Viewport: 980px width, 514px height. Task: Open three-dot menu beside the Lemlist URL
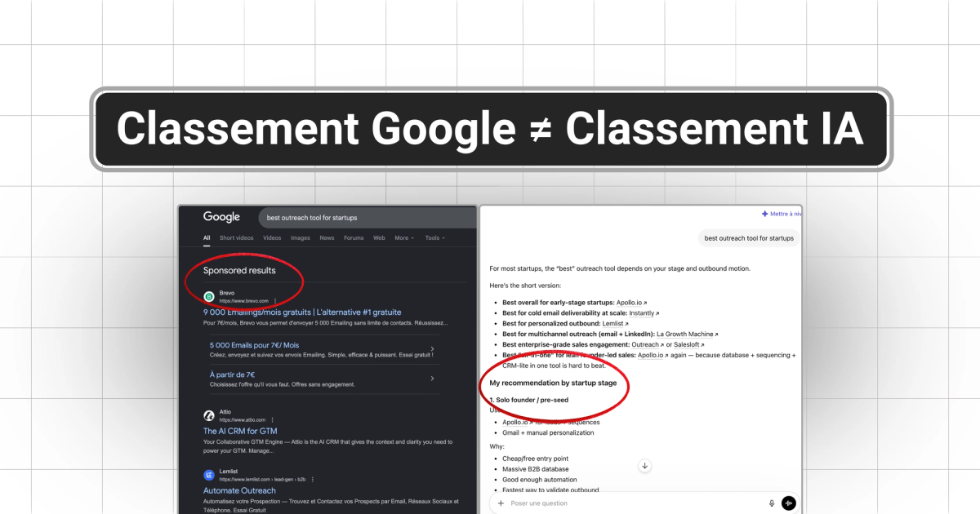tap(313, 479)
